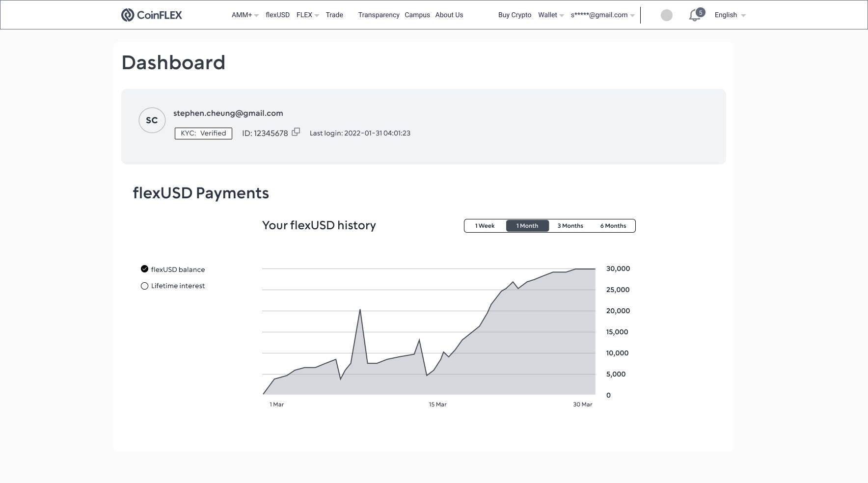This screenshot has height=483, width=868.
Task: Open the Transparency page
Action: [x=379, y=15]
